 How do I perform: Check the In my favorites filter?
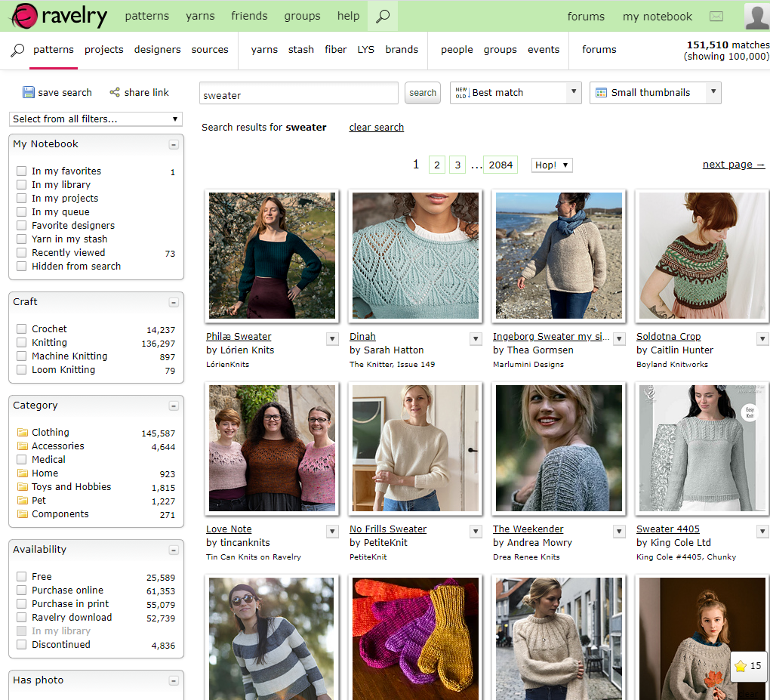21,171
